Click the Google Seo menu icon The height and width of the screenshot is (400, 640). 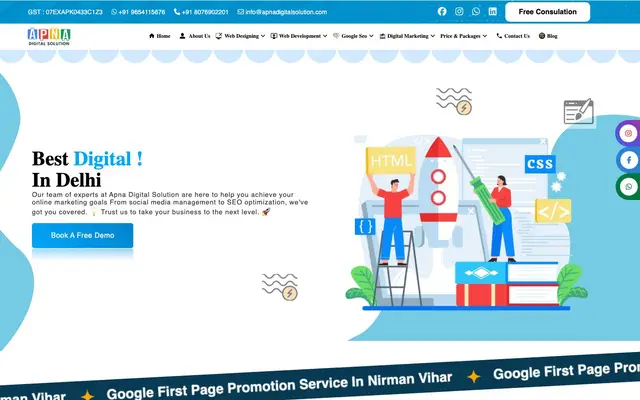(336, 36)
